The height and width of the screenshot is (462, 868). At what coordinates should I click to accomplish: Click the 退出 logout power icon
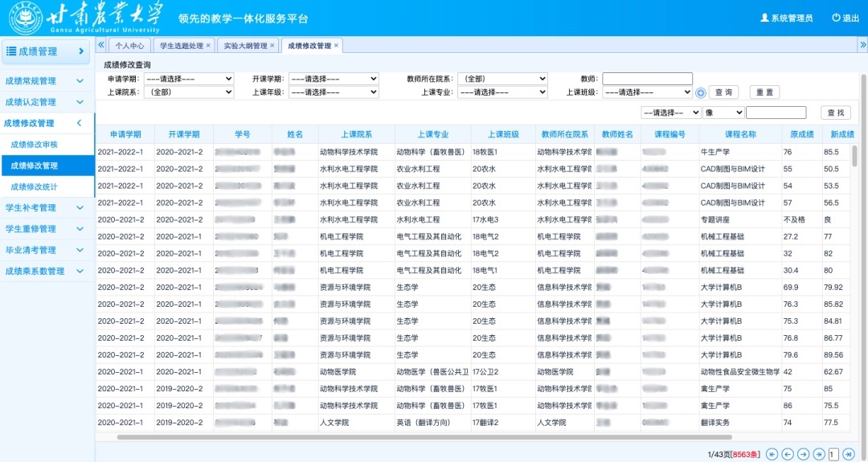click(x=836, y=18)
